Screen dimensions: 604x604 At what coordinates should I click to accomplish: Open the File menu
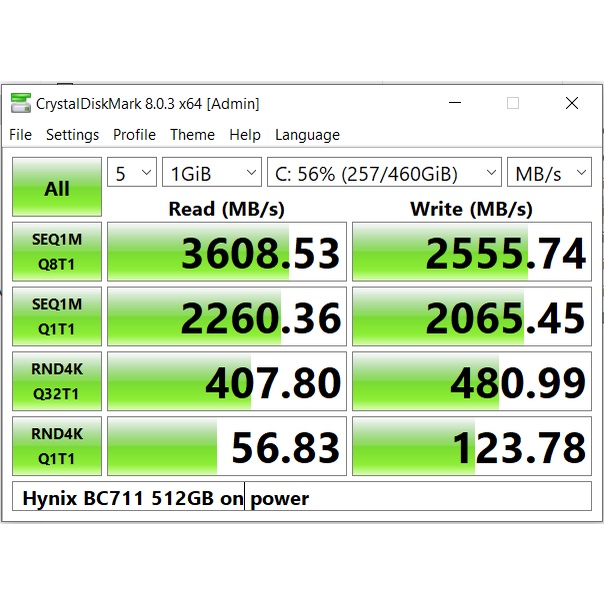click(x=20, y=135)
